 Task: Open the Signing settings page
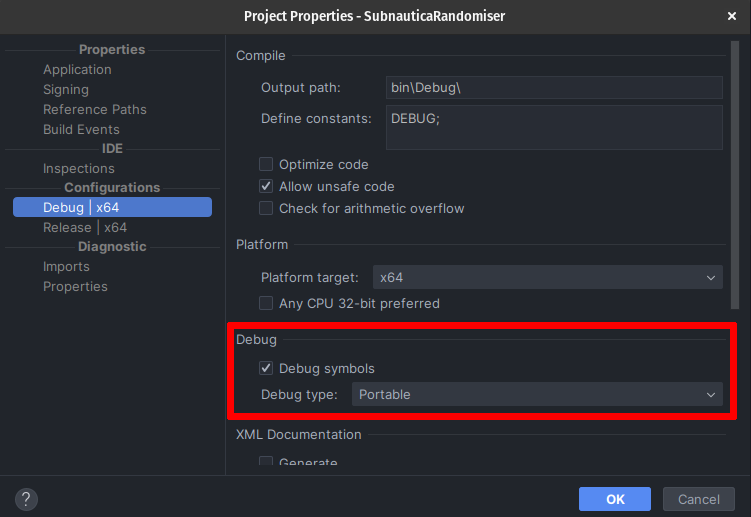tap(66, 90)
